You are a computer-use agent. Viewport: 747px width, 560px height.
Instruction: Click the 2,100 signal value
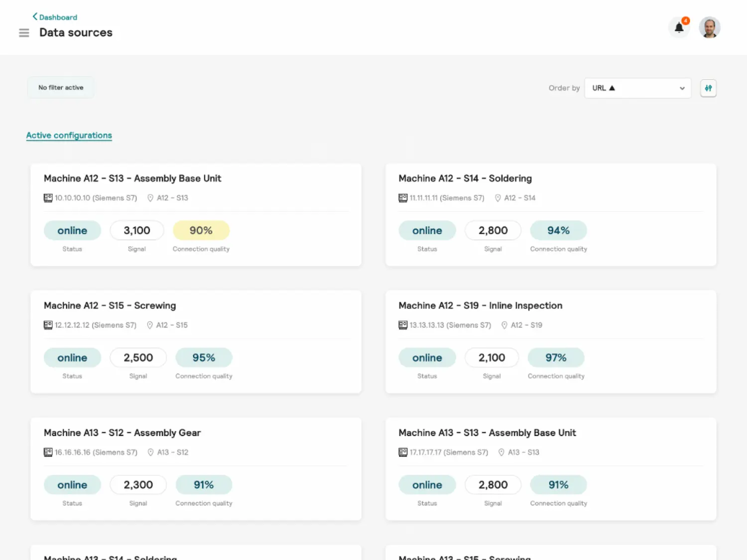(x=492, y=358)
